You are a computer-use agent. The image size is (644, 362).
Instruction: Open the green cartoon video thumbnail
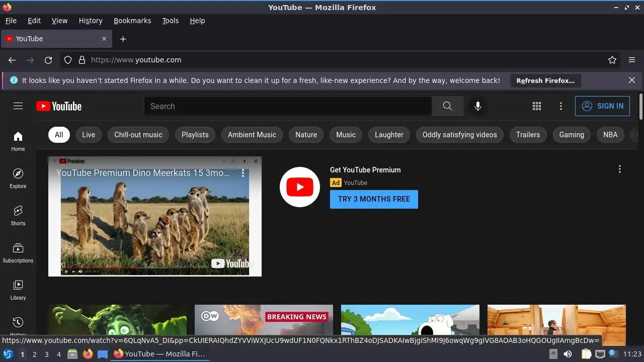coord(118,320)
